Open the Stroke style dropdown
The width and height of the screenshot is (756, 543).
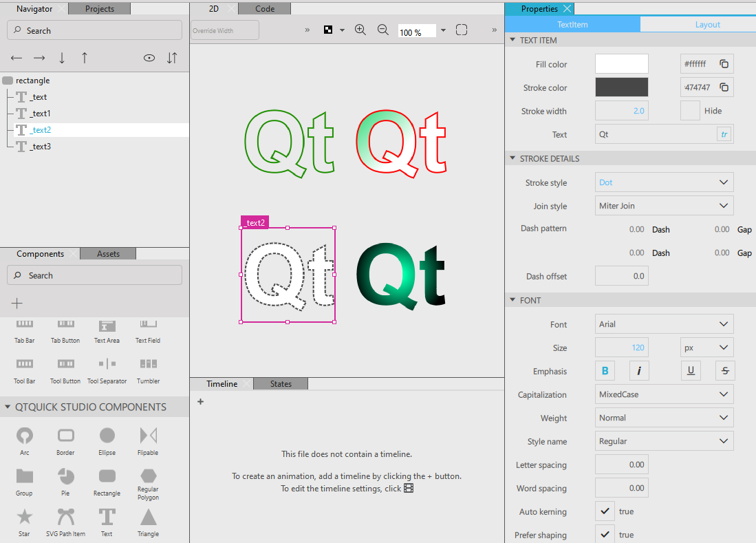coord(664,182)
